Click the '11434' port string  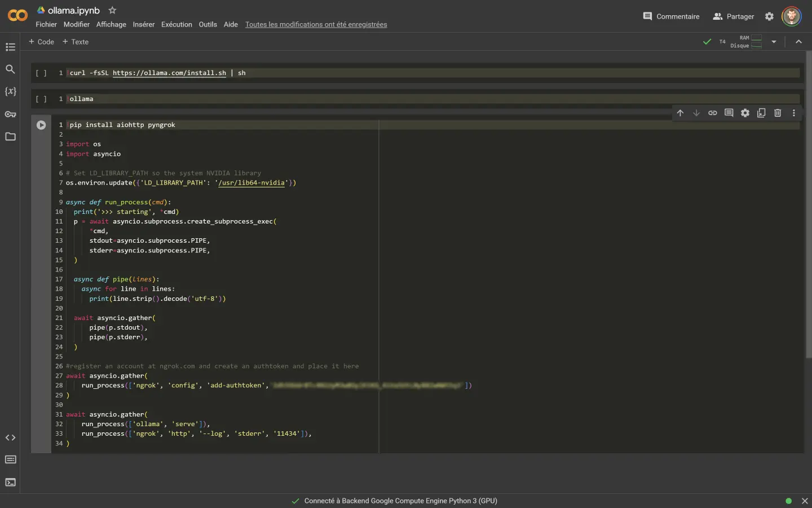click(286, 434)
